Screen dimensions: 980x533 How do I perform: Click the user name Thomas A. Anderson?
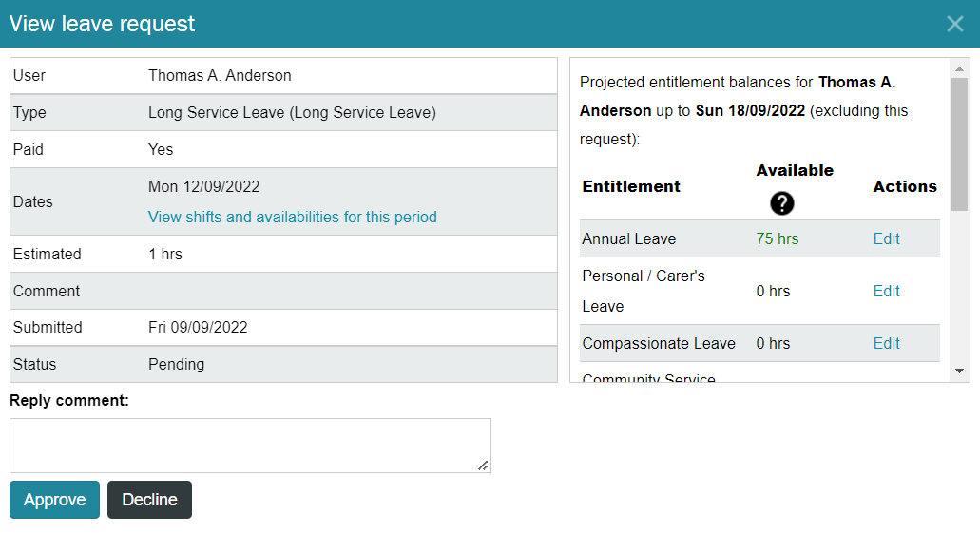pos(220,76)
